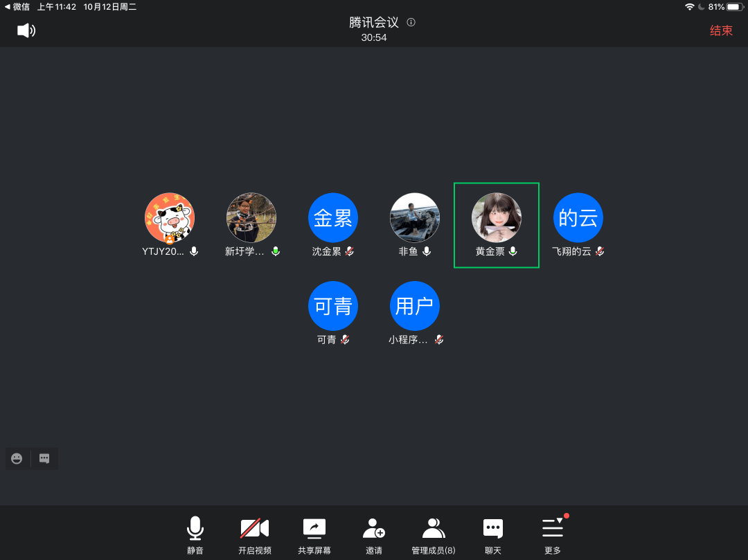Image resolution: width=748 pixels, height=560 pixels.
Task: Return to 微信 via top-left back link
Action: coord(17,6)
